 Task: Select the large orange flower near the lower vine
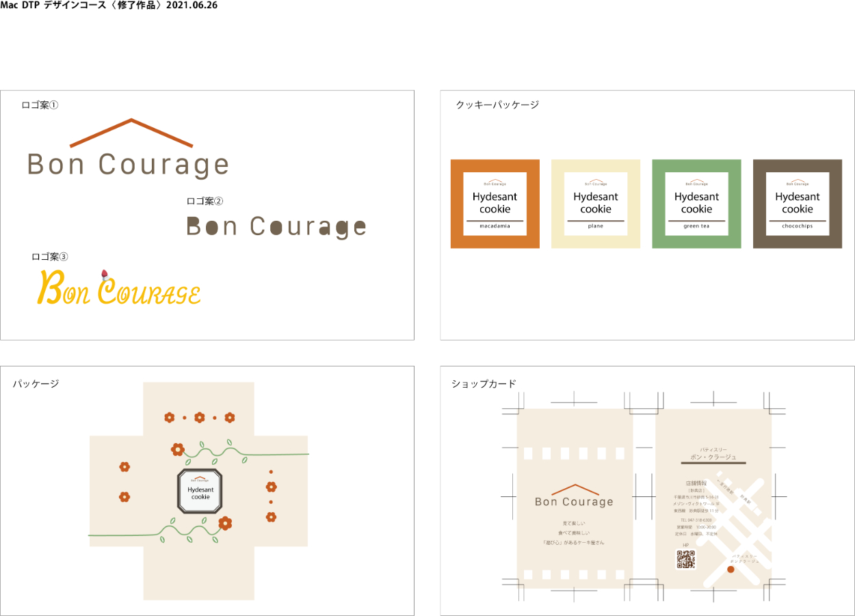click(x=224, y=523)
